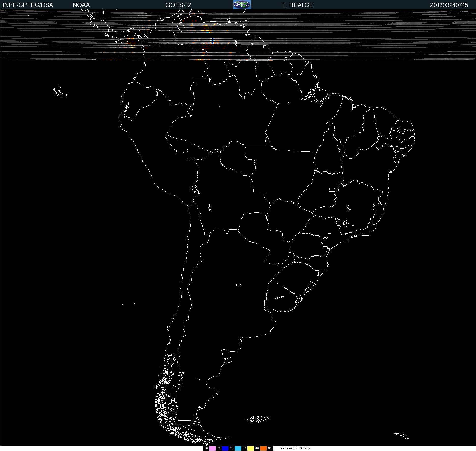Click the yellow legend swatch
Viewport: 476px width, 451px height.
coord(250,448)
